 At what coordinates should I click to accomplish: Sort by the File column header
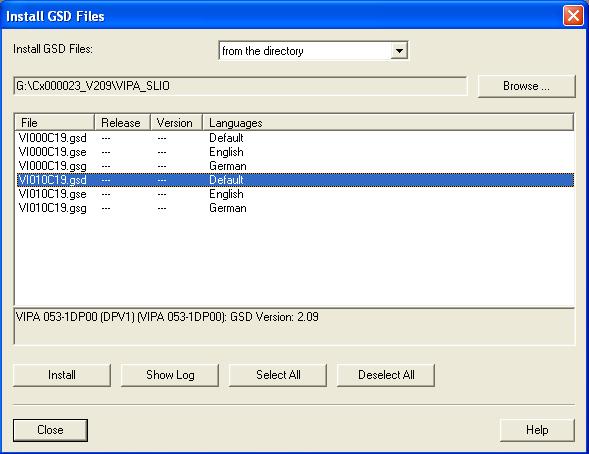pyautogui.click(x=54, y=123)
